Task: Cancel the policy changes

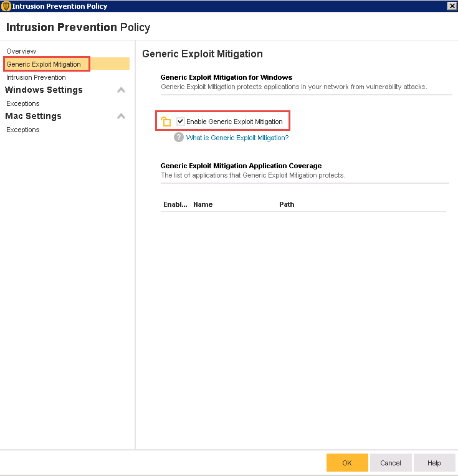Action: coord(391,463)
